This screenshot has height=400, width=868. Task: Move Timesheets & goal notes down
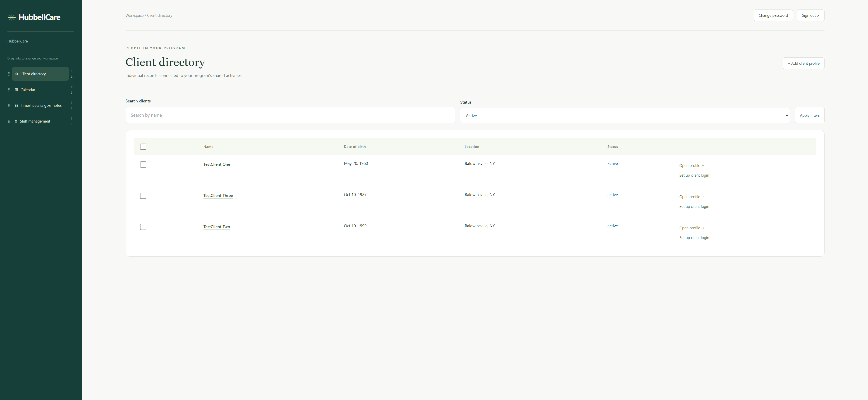click(72, 108)
